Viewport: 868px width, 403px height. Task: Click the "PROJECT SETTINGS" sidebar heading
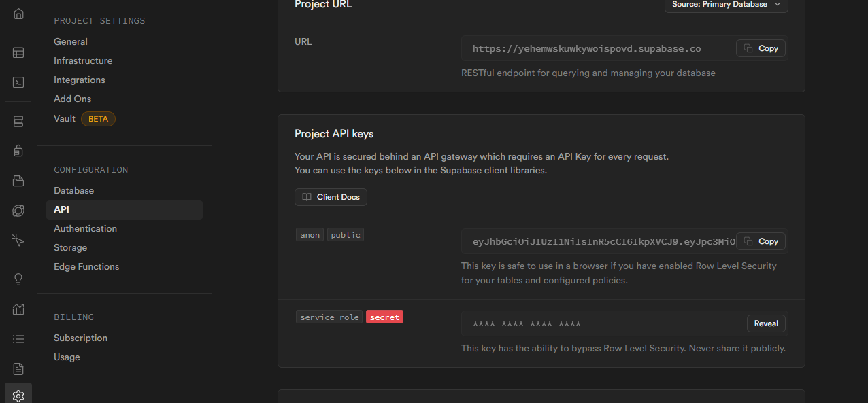click(99, 21)
